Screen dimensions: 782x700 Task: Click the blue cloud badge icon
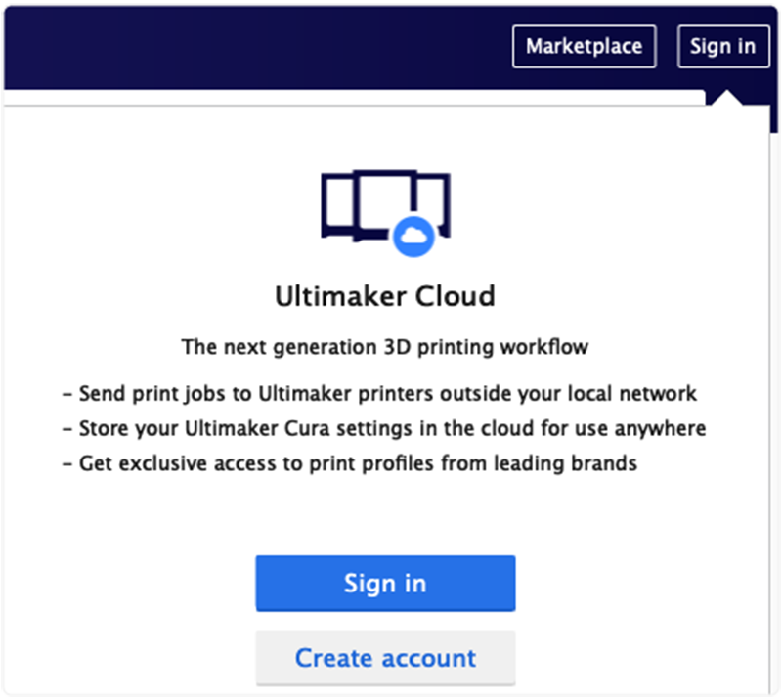(412, 236)
